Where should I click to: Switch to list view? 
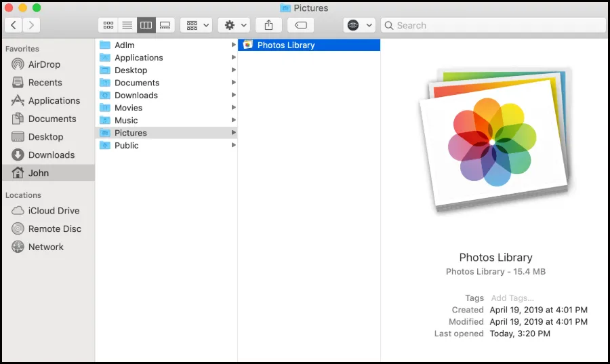127,25
